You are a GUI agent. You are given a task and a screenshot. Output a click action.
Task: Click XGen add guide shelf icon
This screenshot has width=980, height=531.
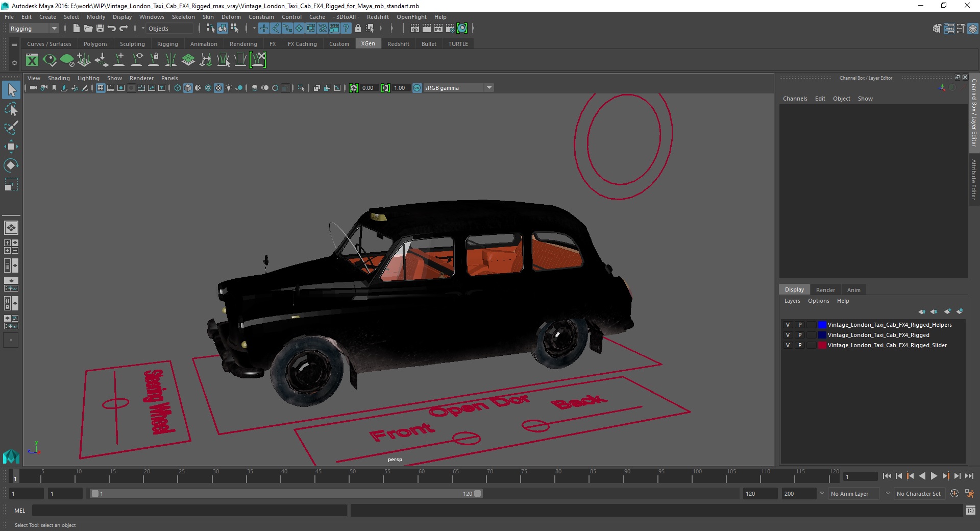click(119, 60)
